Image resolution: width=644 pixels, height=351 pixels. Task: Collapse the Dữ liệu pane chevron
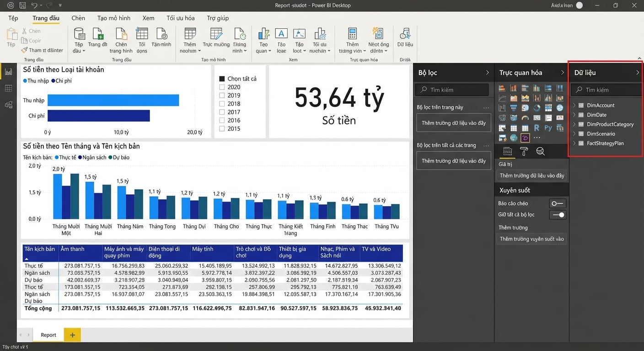[x=638, y=72]
